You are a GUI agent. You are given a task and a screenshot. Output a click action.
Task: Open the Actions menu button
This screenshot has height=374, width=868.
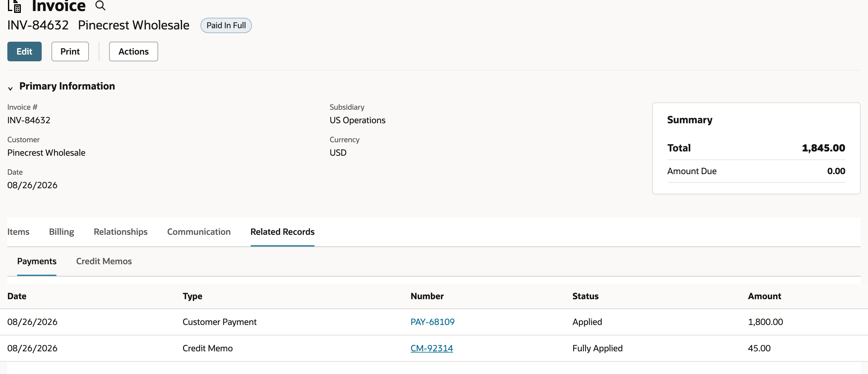click(x=133, y=52)
